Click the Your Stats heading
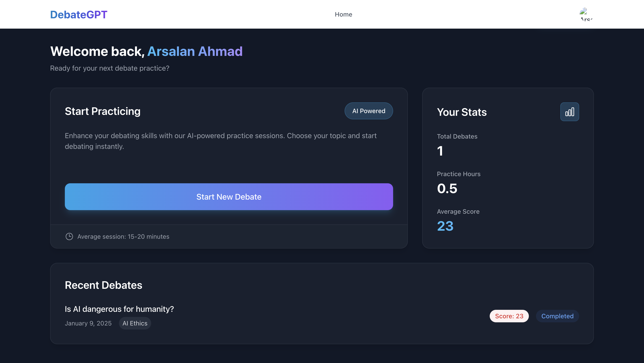This screenshot has width=644, height=363. tap(462, 112)
